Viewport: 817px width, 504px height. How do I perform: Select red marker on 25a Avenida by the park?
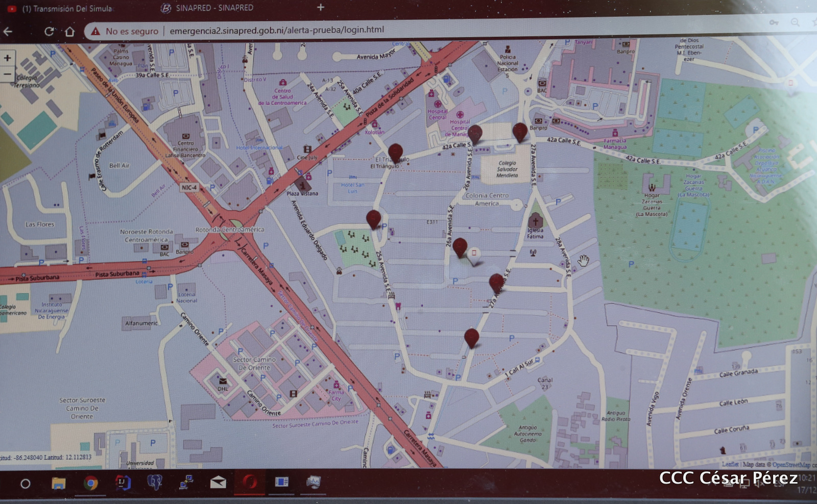pos(373,219)
